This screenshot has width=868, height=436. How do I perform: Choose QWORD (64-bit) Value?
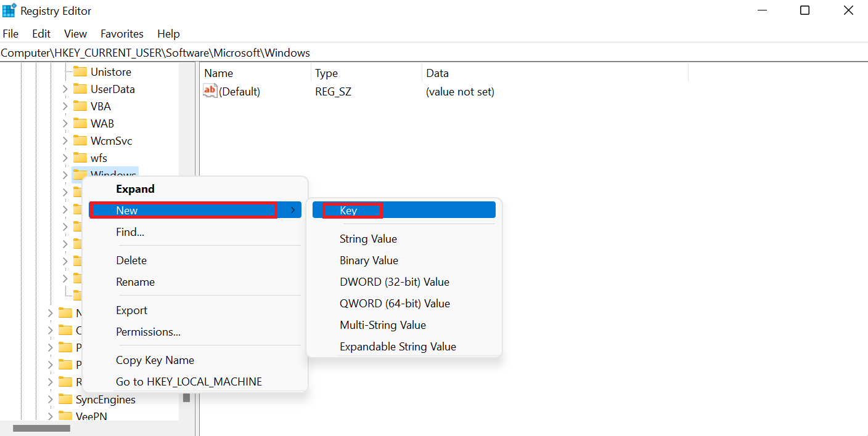coord(404,304)
